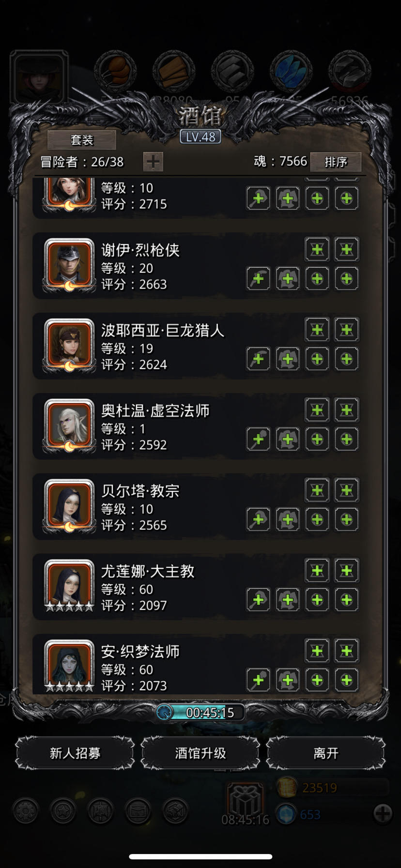Click the 新人招募 recruit button

click(75, 753)
